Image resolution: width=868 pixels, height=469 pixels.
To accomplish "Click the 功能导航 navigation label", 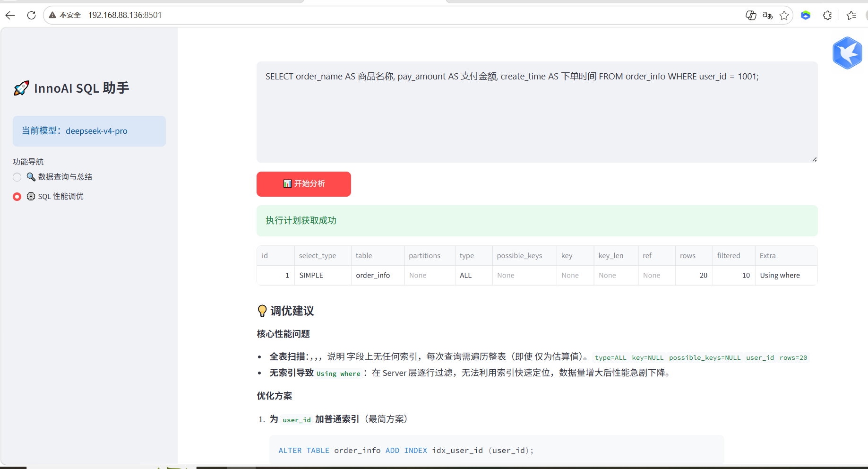I will click(28, 162).
